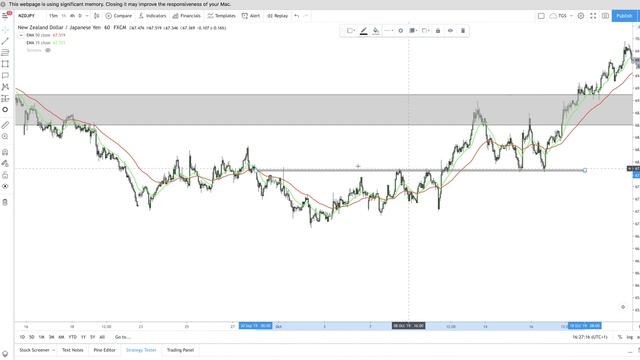Viewport: 640px width, 360px height.
Task: Delete selected drawing via floating toolbar trash
Action: (x=463, y=31)
